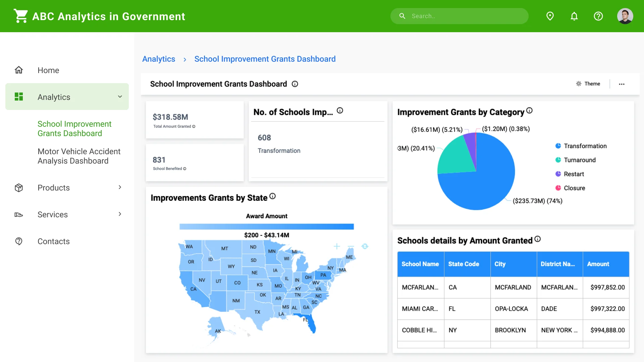The height and width of the screenshot is (362, 644).
Task: Open notifications bell icon
Action: pos(574,16)
